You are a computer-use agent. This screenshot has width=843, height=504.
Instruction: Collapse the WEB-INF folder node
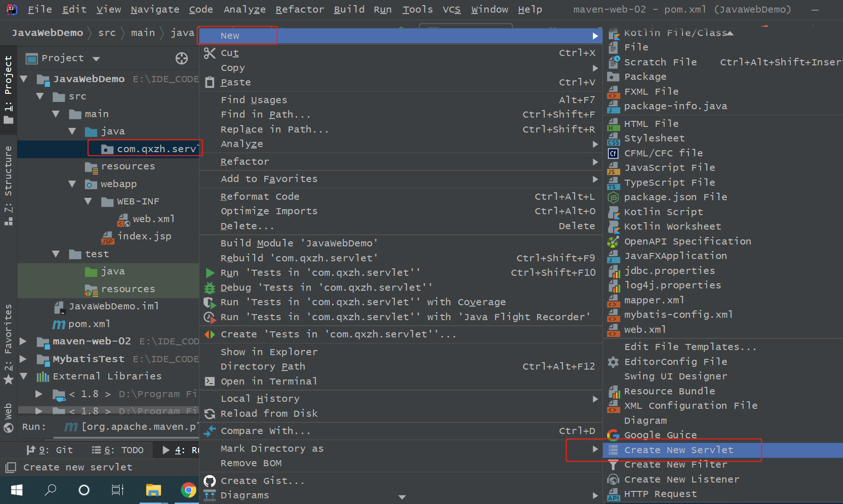tap(88, 202)
